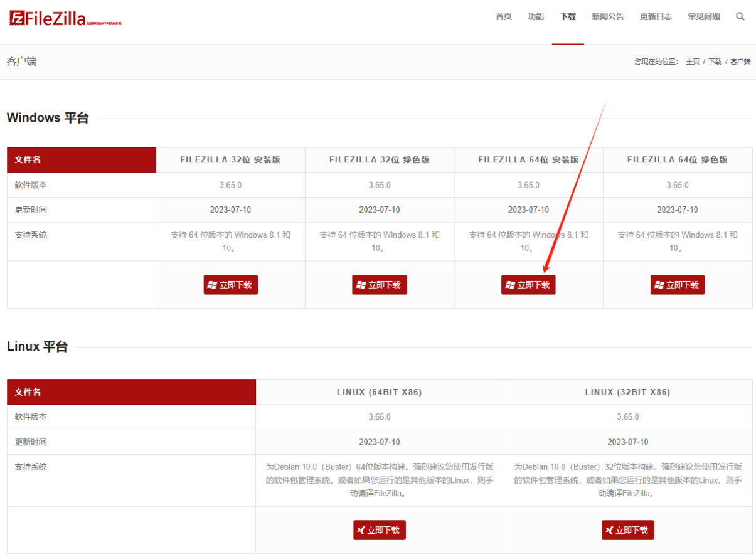This screenshot has height=557, width=756.
Task: Click date 2023-07-10 under LINUX (32BIT X86)
Action: click(x=628, y=442)
